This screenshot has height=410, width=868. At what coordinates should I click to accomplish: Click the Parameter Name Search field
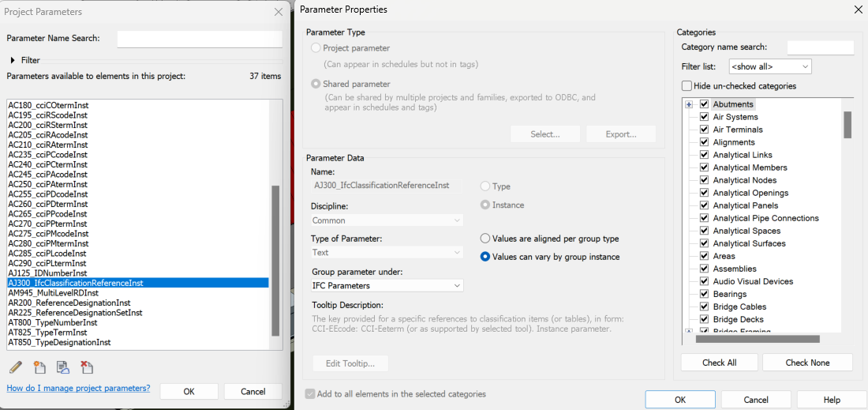pos(199,39)
